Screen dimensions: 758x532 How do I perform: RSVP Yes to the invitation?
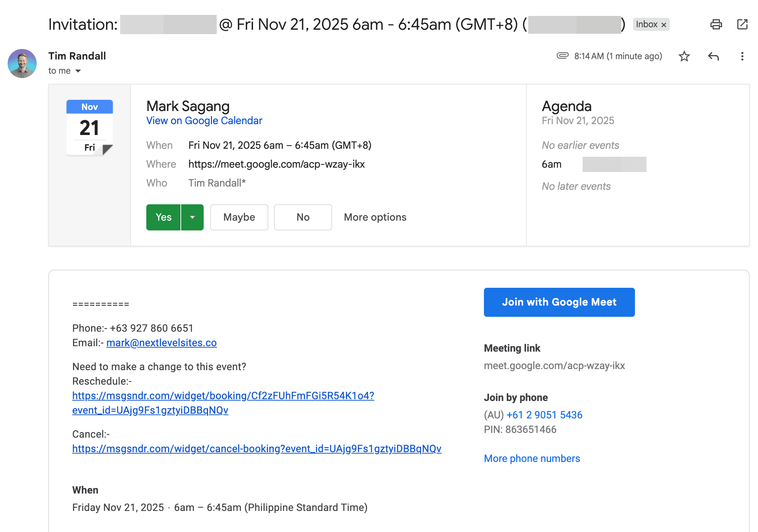tap(163, 217)
